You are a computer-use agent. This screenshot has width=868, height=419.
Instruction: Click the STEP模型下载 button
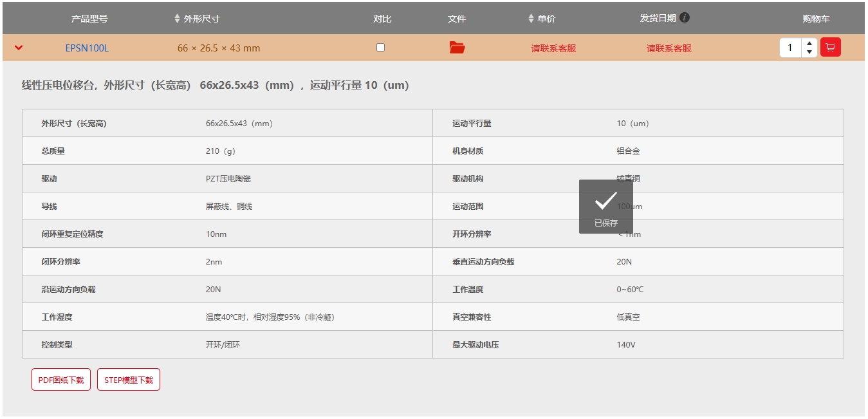click(x=129, y=380)
